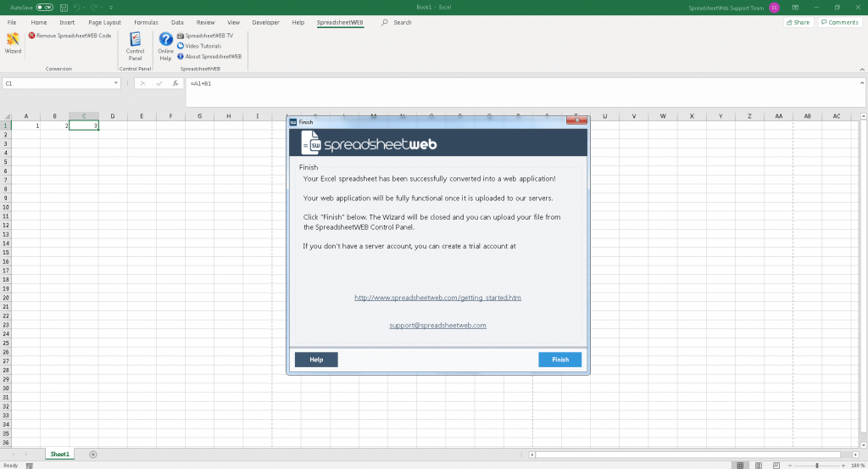Open Video Tutorials
This screenshot has width=868, height=469.
tap(199, 46)
